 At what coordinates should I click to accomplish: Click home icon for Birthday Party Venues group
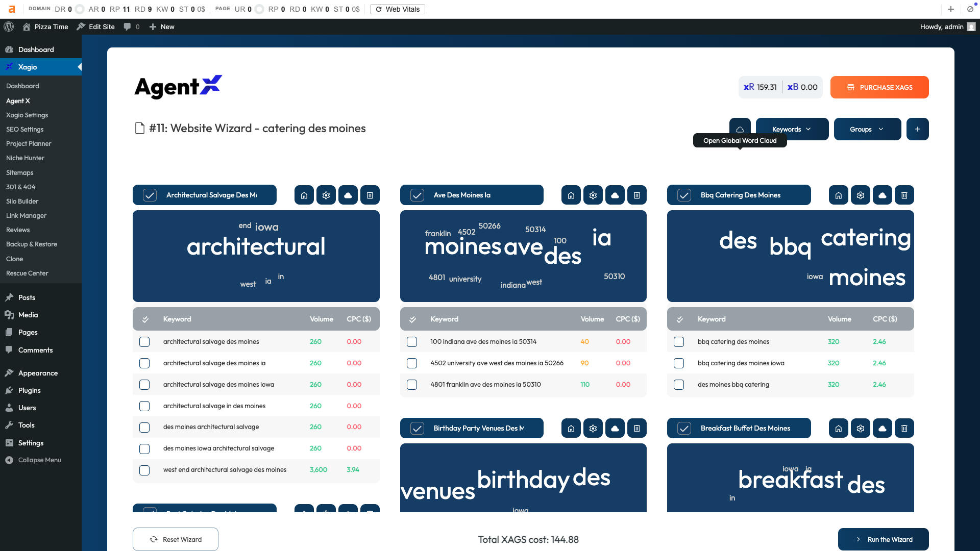[571, 428]
